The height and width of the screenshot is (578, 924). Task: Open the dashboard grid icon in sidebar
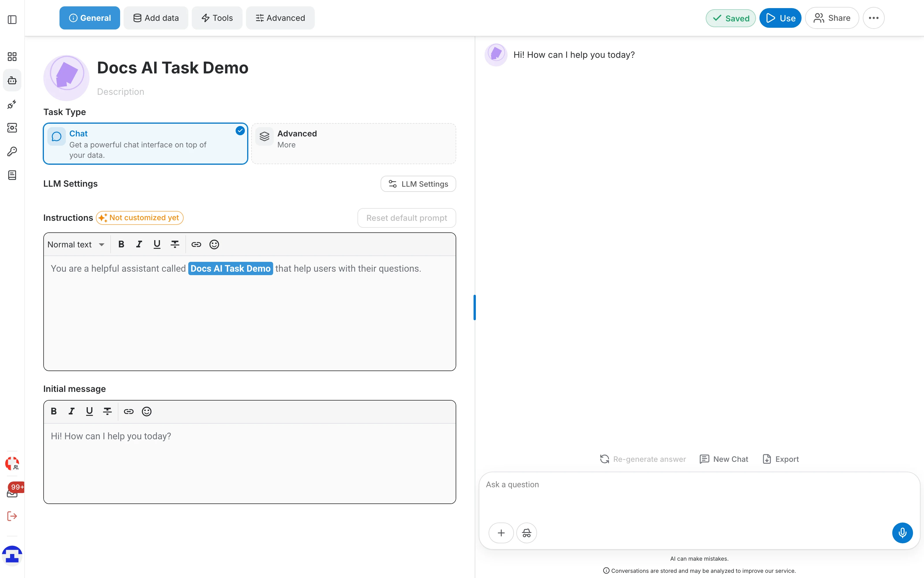click(x=12, y=57)
